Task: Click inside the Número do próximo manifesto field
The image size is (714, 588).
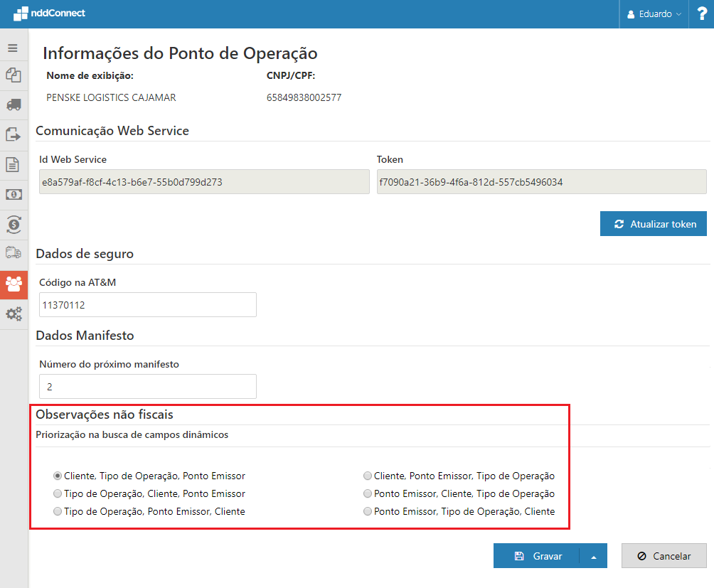Action: (147, 386)
